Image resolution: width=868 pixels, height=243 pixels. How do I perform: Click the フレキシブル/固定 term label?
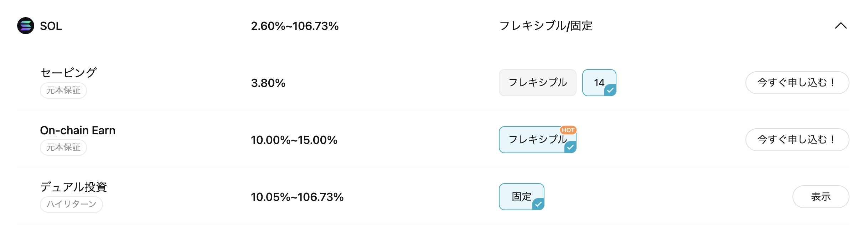point(546,26)
